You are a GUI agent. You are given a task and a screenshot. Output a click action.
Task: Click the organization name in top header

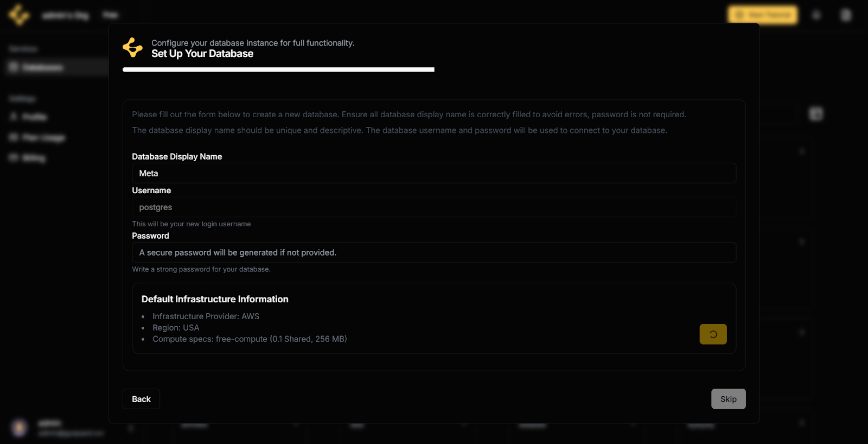[x=66, y=15]
